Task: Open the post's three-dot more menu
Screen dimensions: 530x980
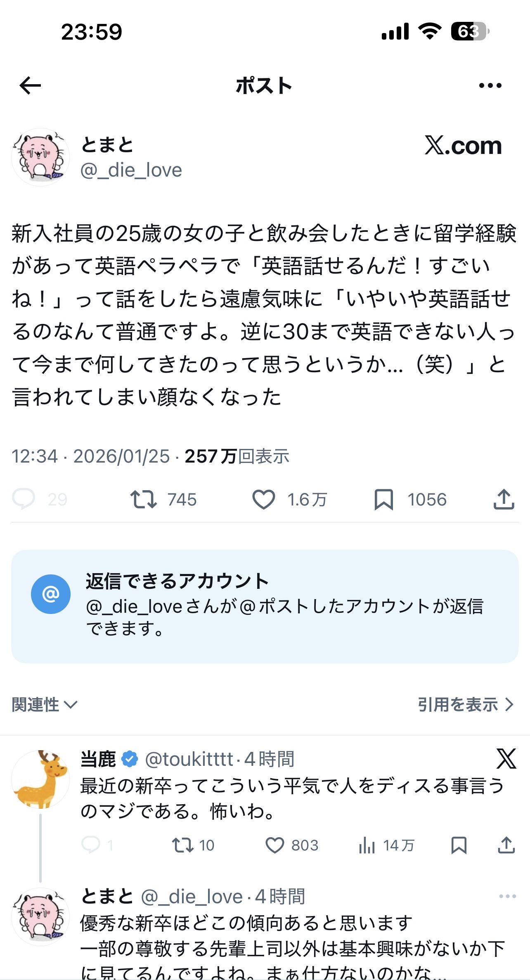Action: [490, 86]
